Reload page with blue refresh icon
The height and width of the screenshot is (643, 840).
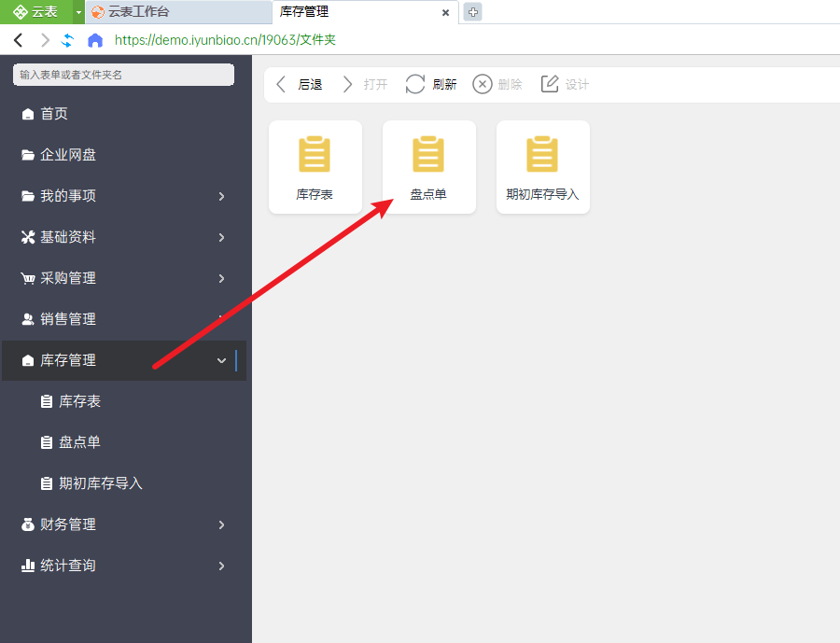(x=67, y=39)
